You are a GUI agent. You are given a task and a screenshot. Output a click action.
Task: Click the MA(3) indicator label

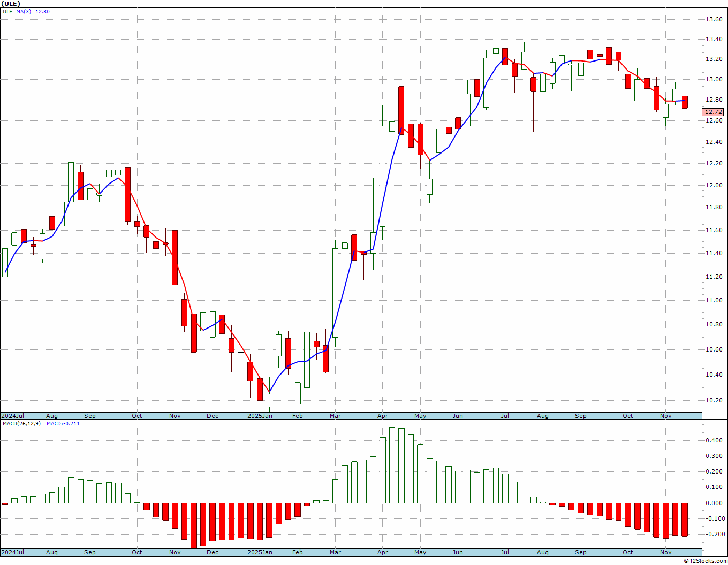coord(24,11)
